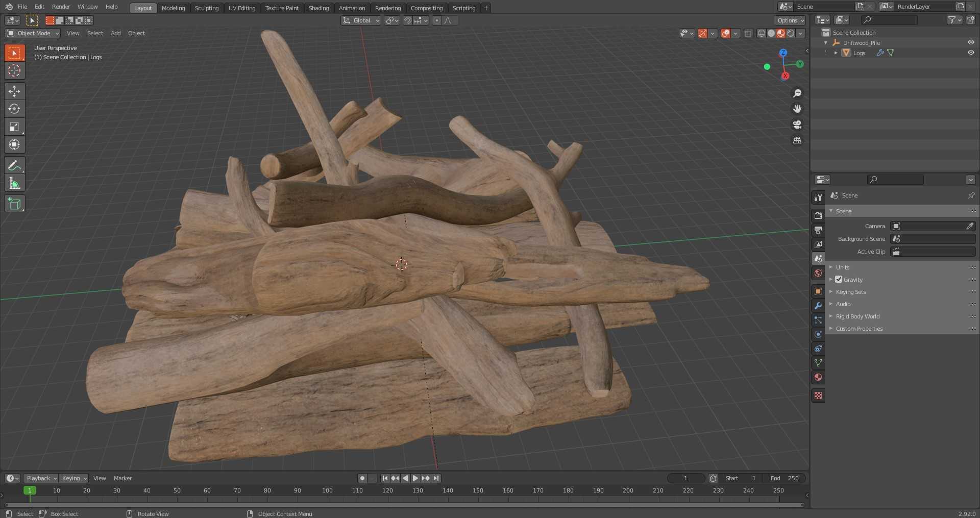Hide Driftwood_Pile collection in viewport
The image size is (980, 518).
[971, 42]
